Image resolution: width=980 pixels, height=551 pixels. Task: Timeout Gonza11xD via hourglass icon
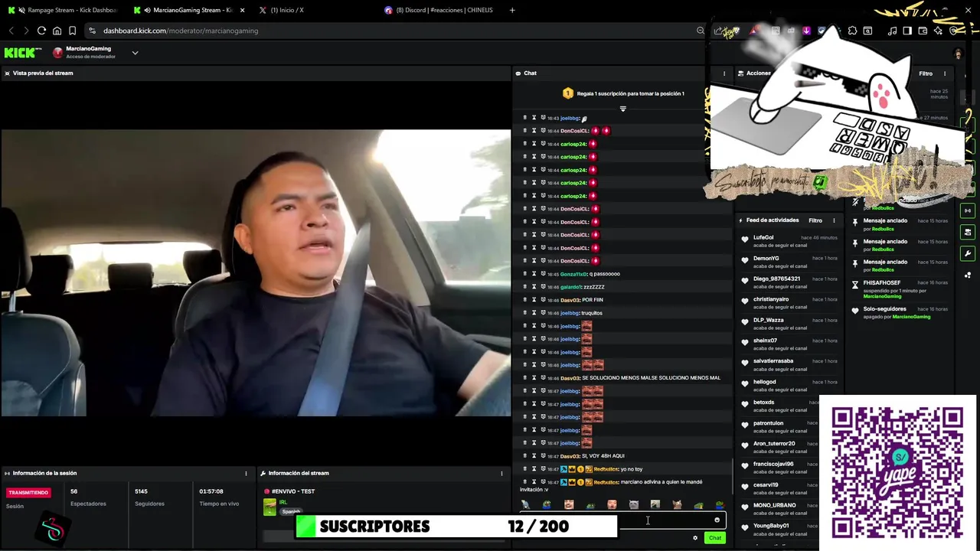[534, 274]
